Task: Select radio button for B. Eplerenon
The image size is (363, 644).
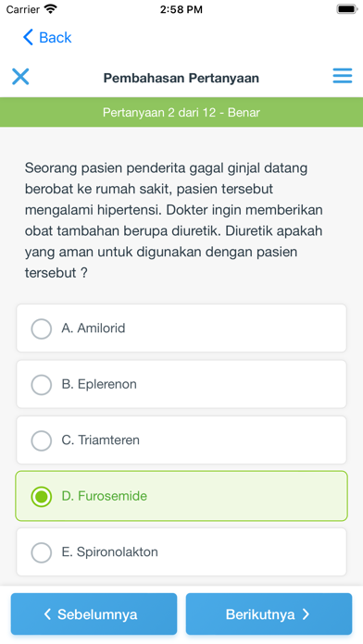Action: [x=42, y=384]
